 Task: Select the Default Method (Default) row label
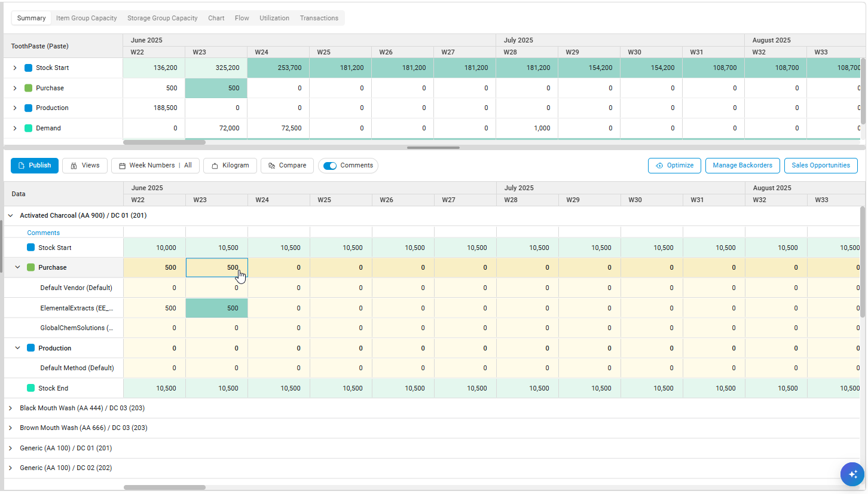pyautogui.click(x=77, y=368)
